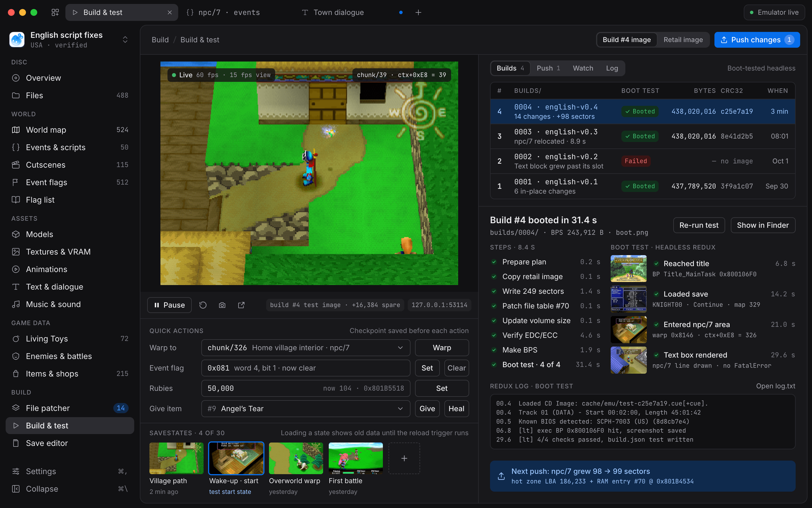The width and height of the screenshot is (812, 508).
Task: Pop out emulator view with external icon
Action: tap(241, 305)
